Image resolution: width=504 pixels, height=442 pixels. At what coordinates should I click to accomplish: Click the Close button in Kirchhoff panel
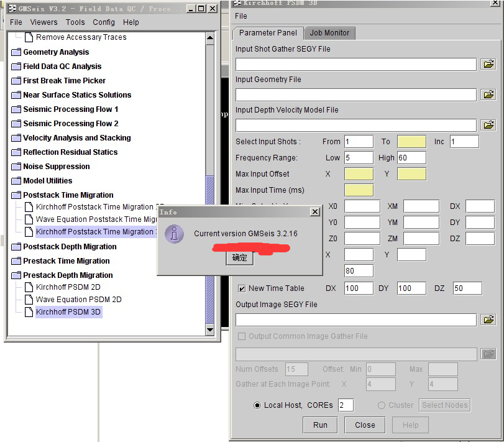coord(365,425)
